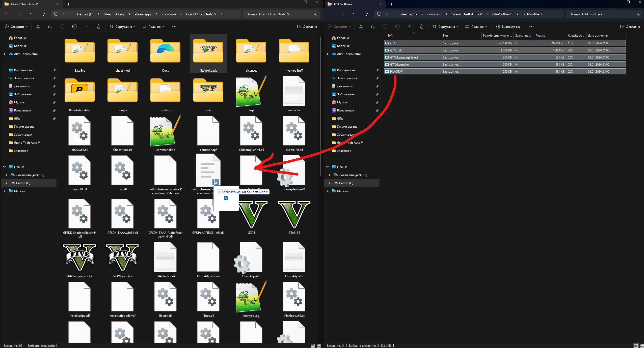Click steamapps in left breadcrumb path
644x348 pixels.
(143, 14)
